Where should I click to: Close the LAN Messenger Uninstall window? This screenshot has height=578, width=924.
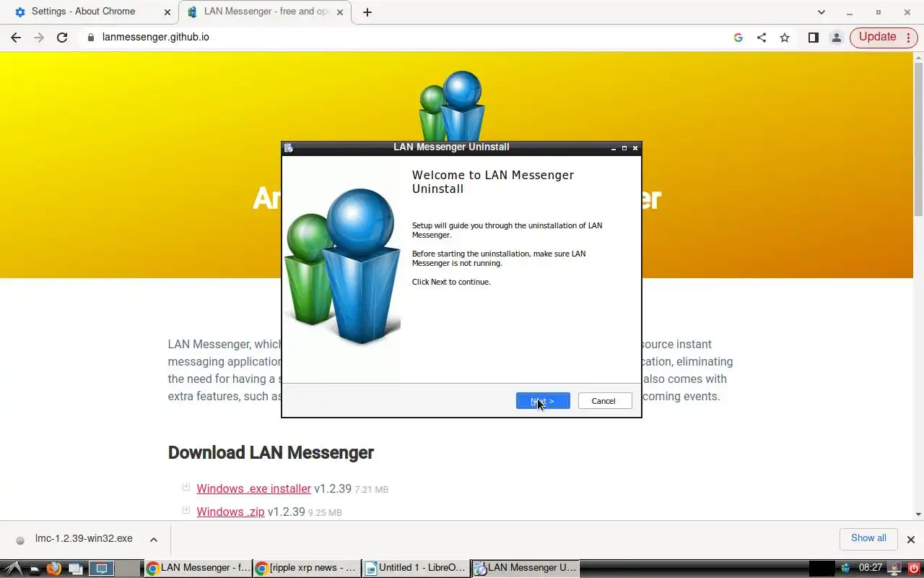point(635,147)
